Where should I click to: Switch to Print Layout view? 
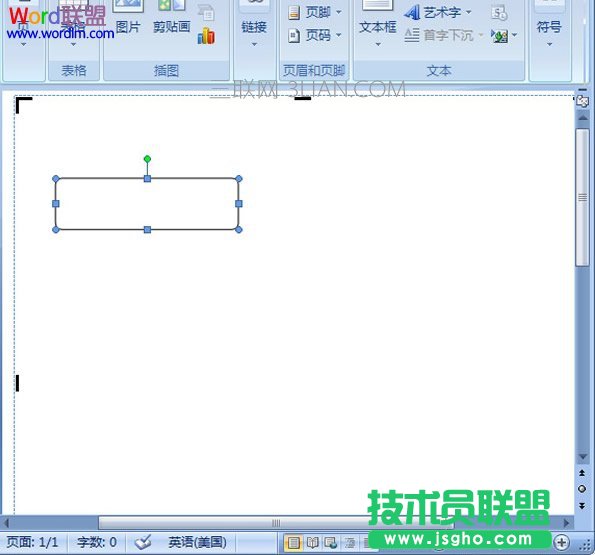293,543
